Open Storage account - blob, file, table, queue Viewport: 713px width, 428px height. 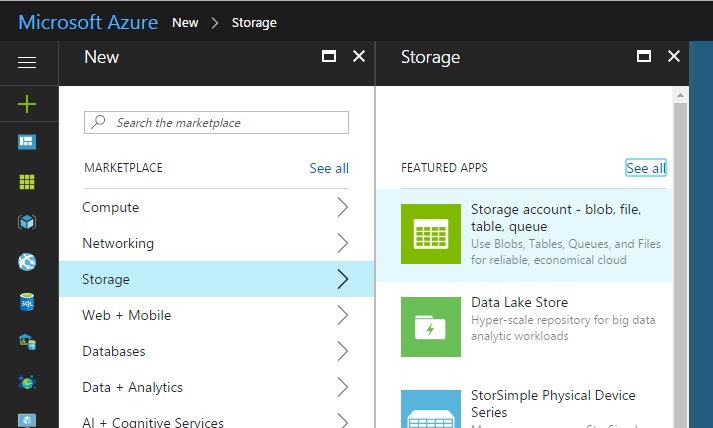[x=556, y=217]
